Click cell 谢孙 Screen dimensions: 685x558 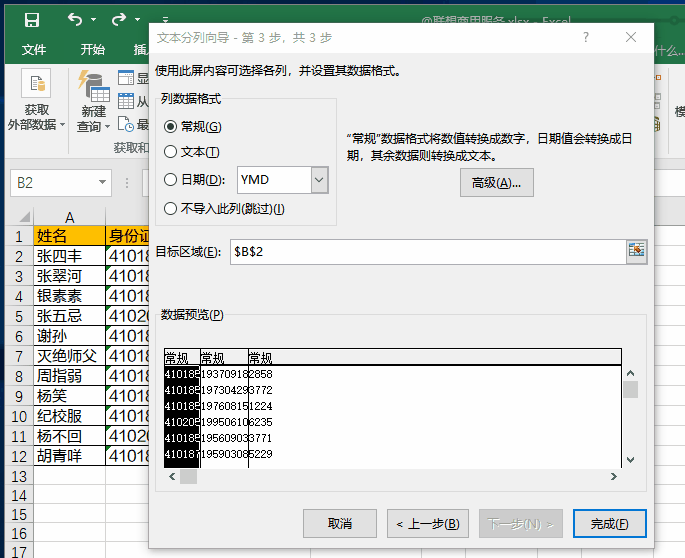pos(69,336)
